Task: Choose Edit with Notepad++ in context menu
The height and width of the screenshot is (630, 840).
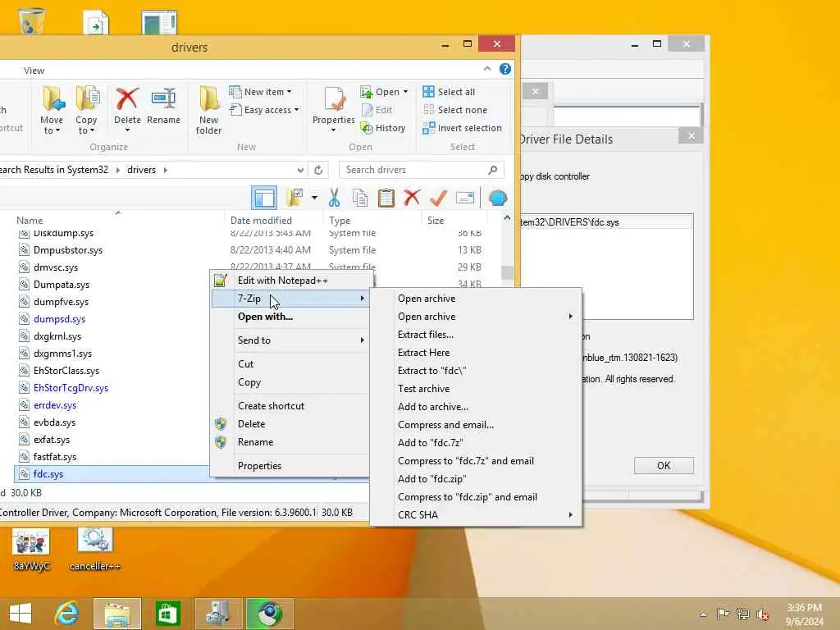Action: click(291, 281)
